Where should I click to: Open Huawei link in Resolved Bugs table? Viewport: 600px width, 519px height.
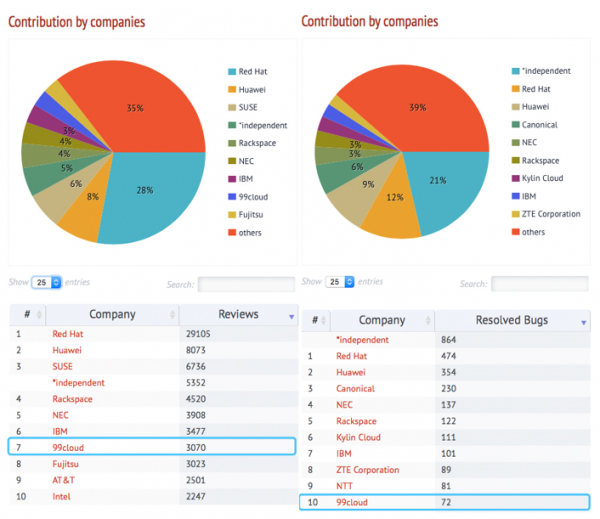click(351, 372)
